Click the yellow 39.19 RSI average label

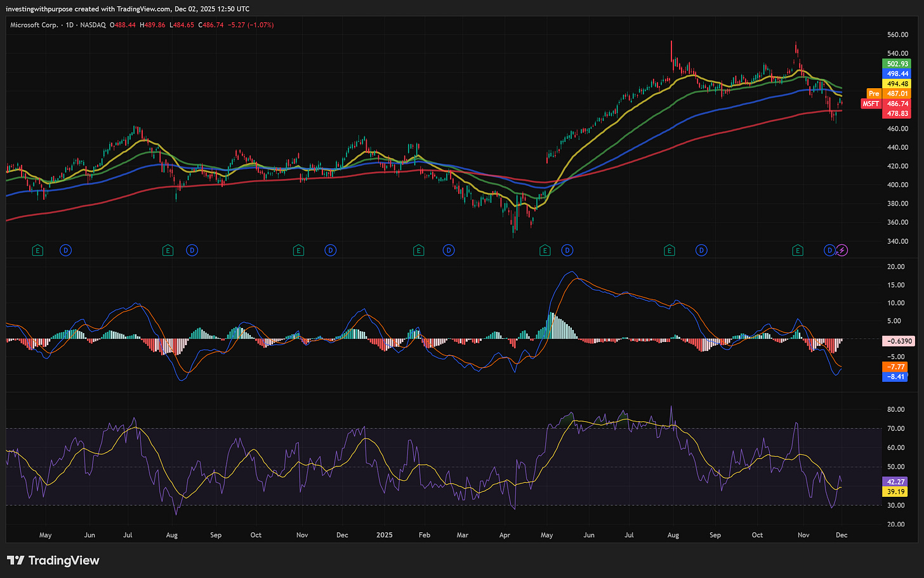(x=895, y=492)
